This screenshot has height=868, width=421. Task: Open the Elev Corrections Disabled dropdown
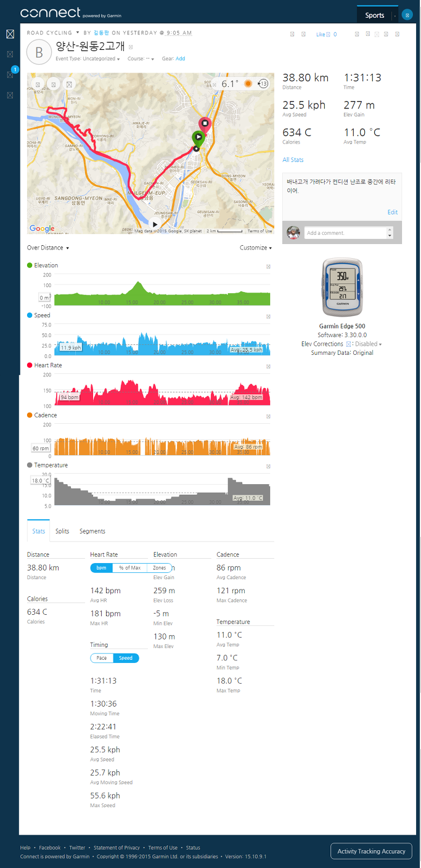pos(369,344)
